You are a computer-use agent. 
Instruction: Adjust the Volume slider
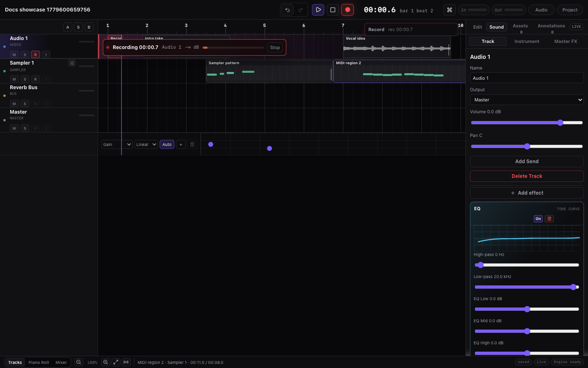(x=527, y=123)
